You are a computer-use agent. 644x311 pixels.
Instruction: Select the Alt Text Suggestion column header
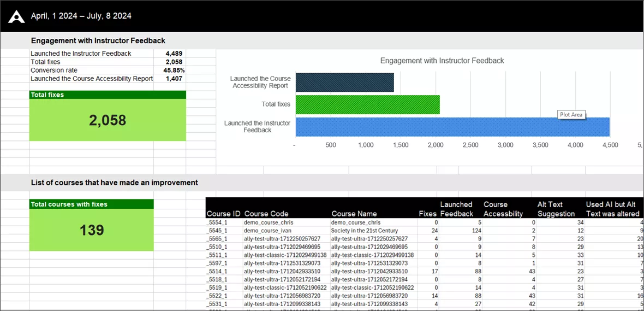[x=556, y=209]
